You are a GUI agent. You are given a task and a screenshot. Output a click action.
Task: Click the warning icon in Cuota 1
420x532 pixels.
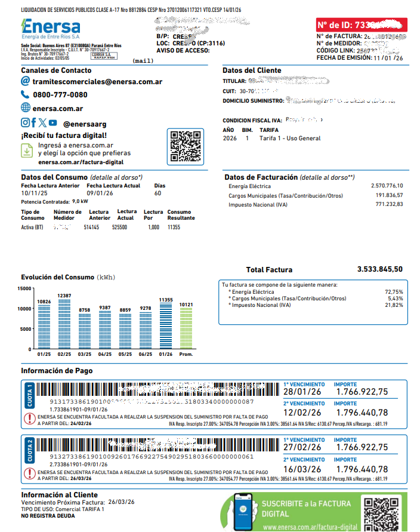30,419
